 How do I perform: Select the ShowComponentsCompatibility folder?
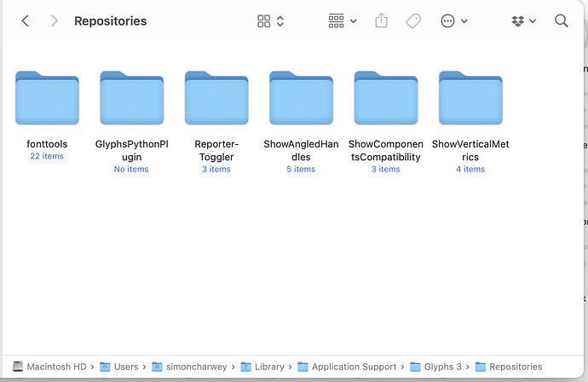(x=385, y=98)
